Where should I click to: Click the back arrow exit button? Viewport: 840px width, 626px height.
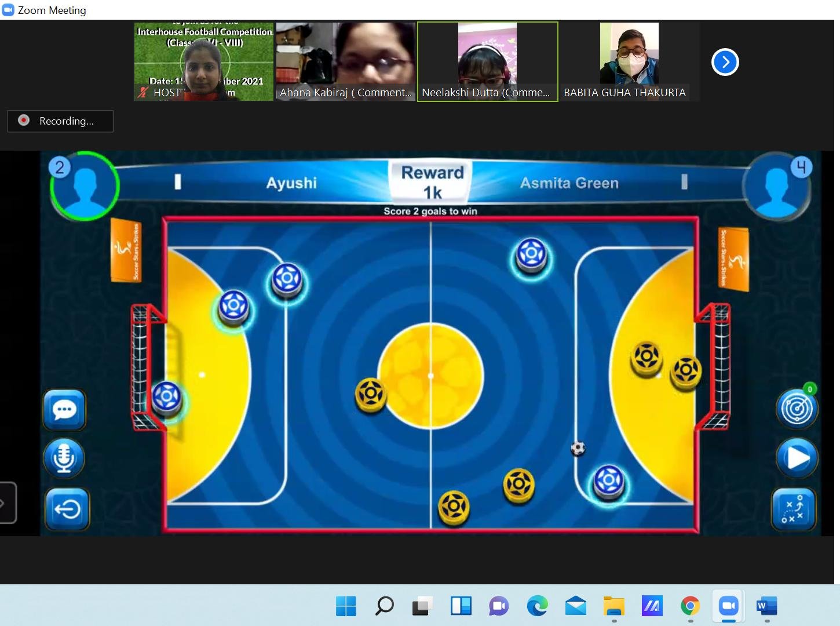67,509
